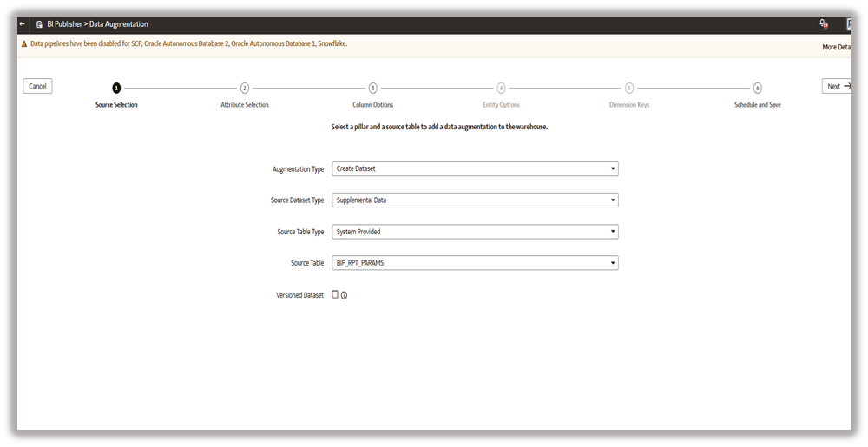Click the data pipelines disabled warning message

[x=188, y=43]
